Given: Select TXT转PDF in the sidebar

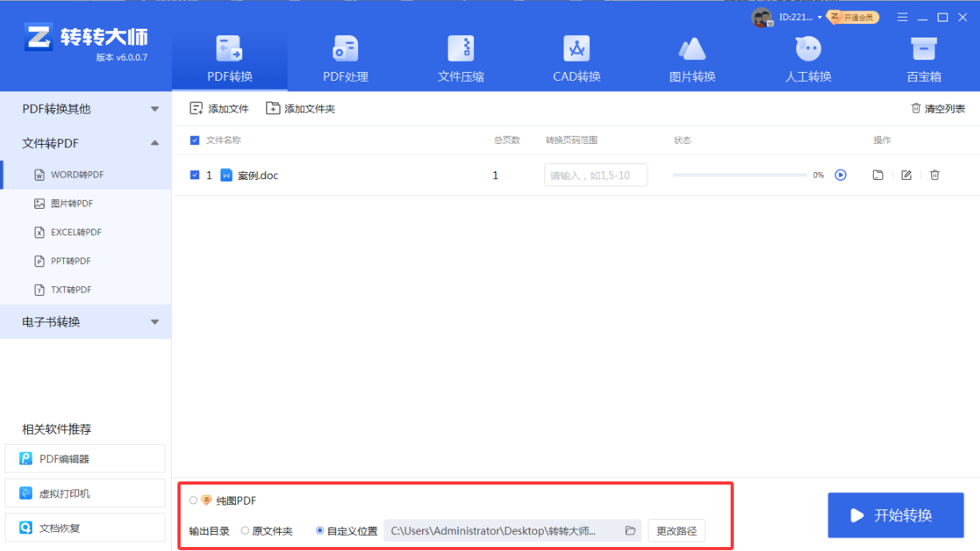Looking at the screenshot, I should 86,289.
